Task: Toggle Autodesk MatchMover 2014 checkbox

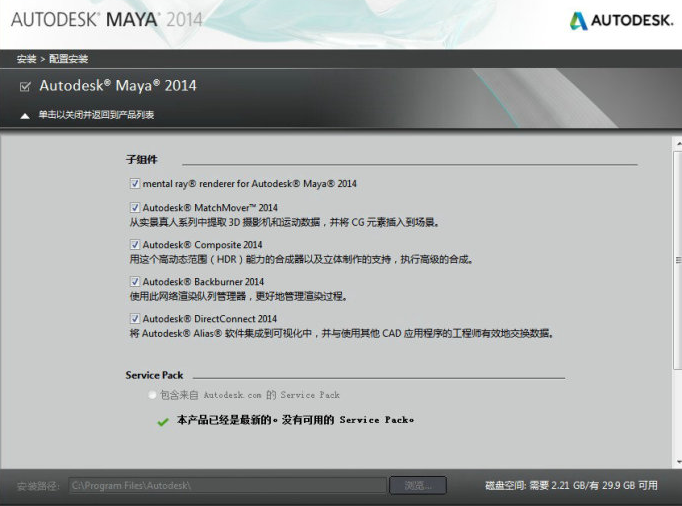Action: pos(135,208)
